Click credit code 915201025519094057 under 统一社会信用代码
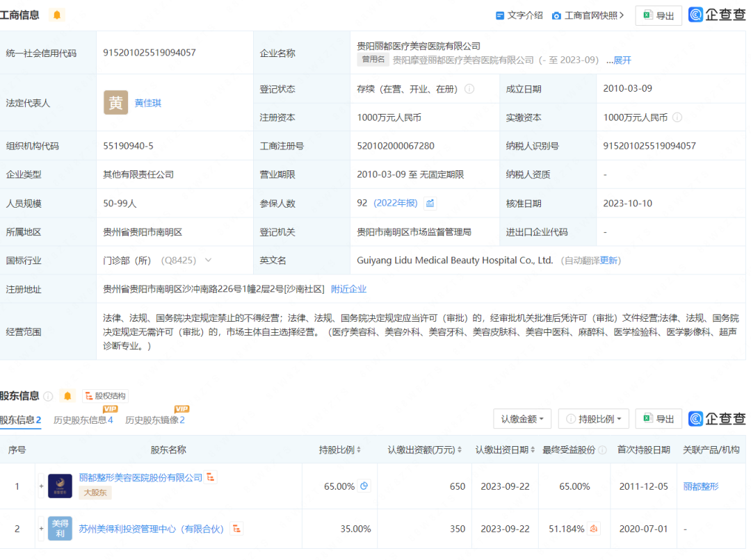Viewport: 751px width, 560px height. 150,53
